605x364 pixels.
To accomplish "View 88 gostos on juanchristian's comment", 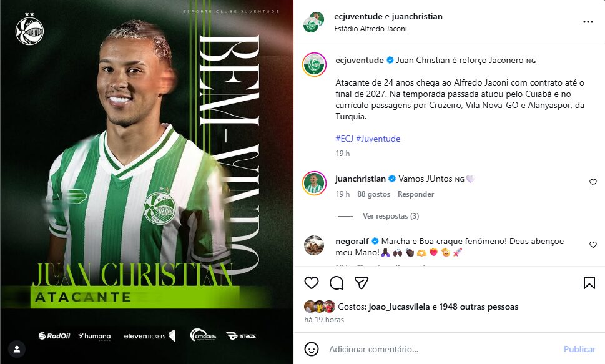I will [x=373, y=194].
